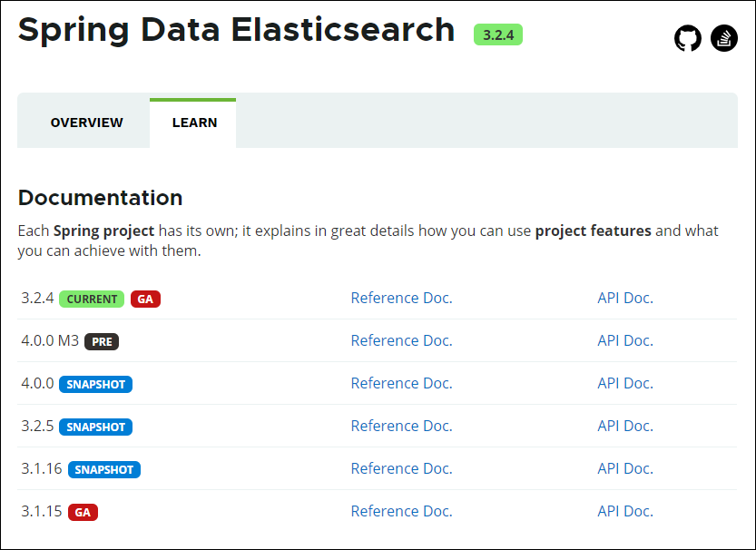Click version text 4.0.0 M3
Screen dimensions: 756x550
pos(50,340)
